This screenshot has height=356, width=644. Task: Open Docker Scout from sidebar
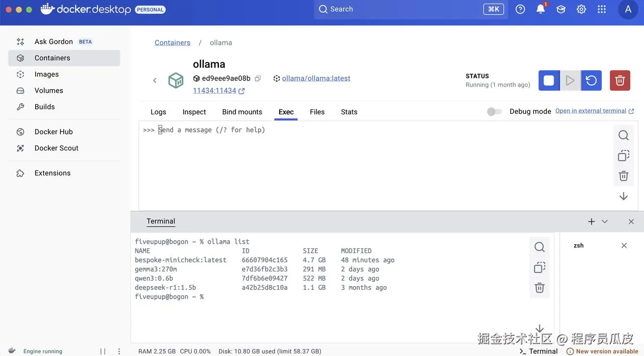coord(64,148)
